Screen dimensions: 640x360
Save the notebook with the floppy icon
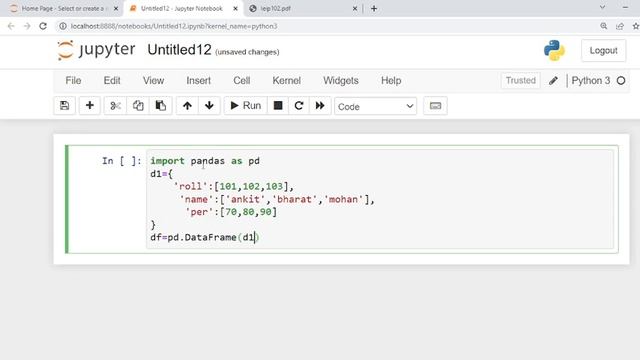pos(64,106)
